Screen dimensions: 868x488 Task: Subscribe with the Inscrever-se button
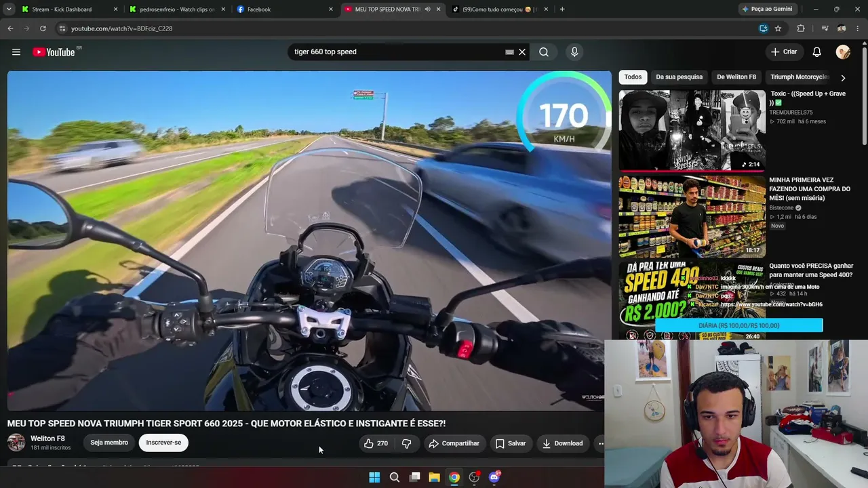[163, 443]
